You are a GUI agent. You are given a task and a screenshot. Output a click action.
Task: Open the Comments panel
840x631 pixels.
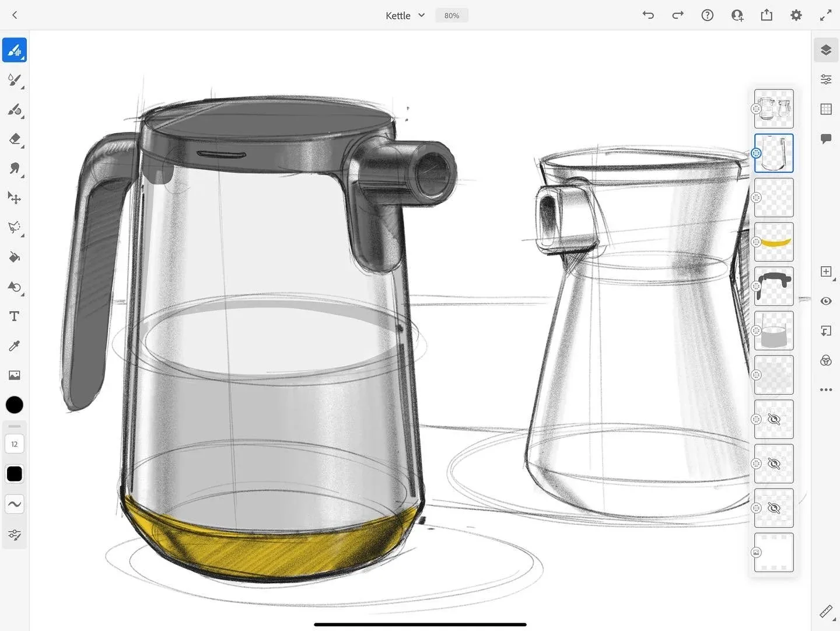(826, 139)
